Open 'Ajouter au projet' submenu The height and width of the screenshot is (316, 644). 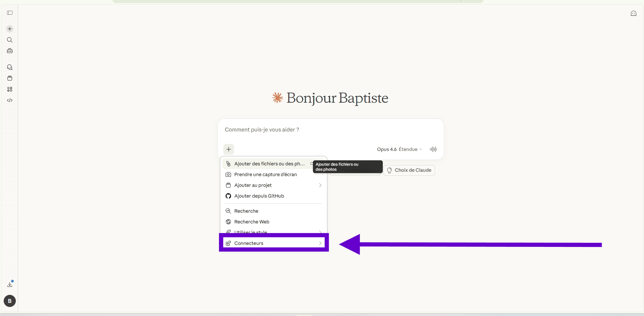[274, 185]
